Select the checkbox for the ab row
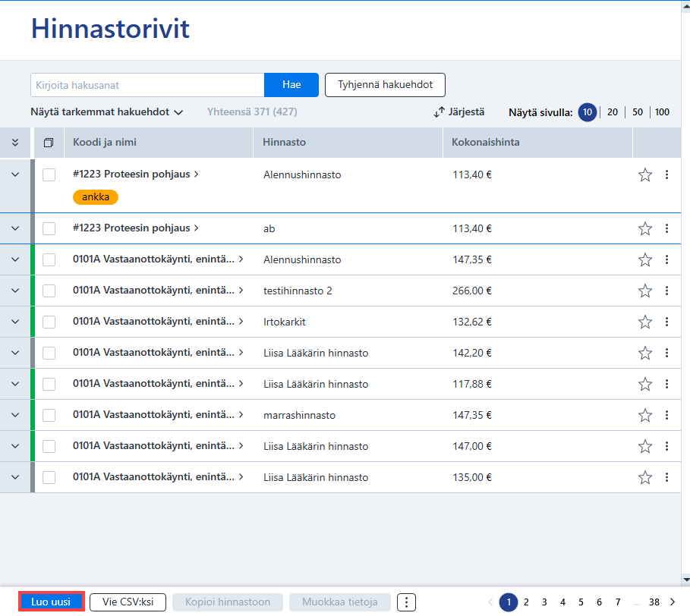Image resolution: width=690 pixels, height=616 pixels. (x=49, y=228)
